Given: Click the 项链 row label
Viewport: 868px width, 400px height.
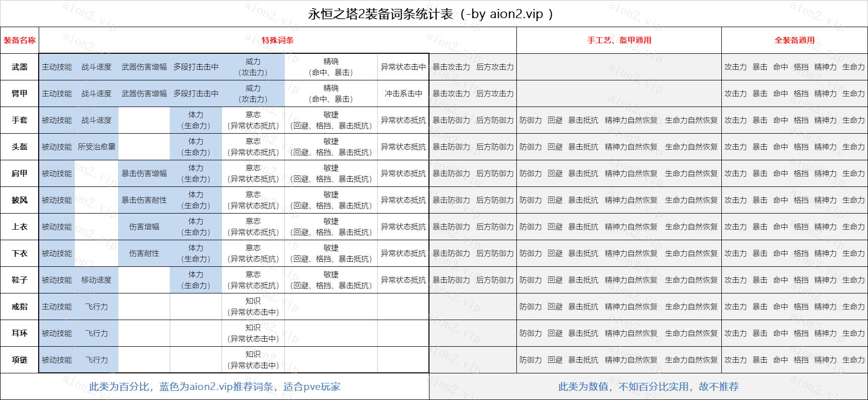Looking at the screenshot, I should 20,360.
